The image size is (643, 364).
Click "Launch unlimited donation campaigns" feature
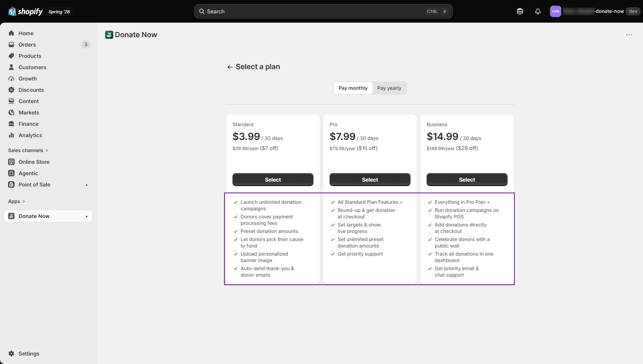click(x=271, y=205)
